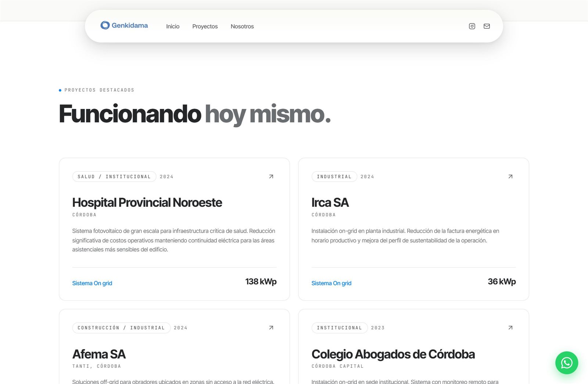
Task: Click Sistema On grid link under Hospital
Action: [92, 283]
